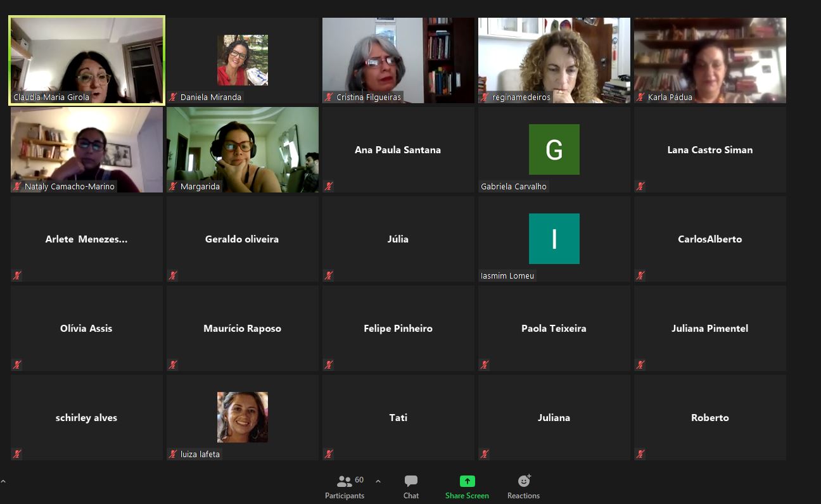821x504 pixels.
Task: Expand the Participants options caret
Action: tap(378, 481)
